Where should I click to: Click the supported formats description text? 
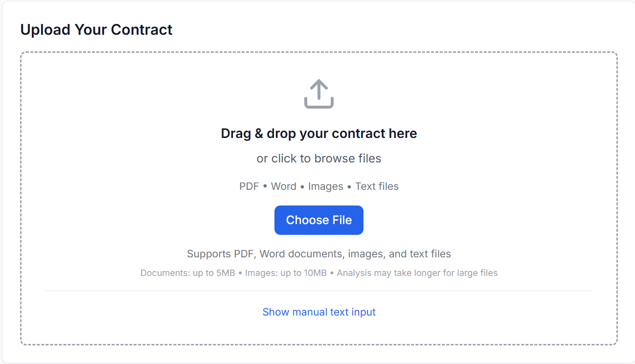318,253
